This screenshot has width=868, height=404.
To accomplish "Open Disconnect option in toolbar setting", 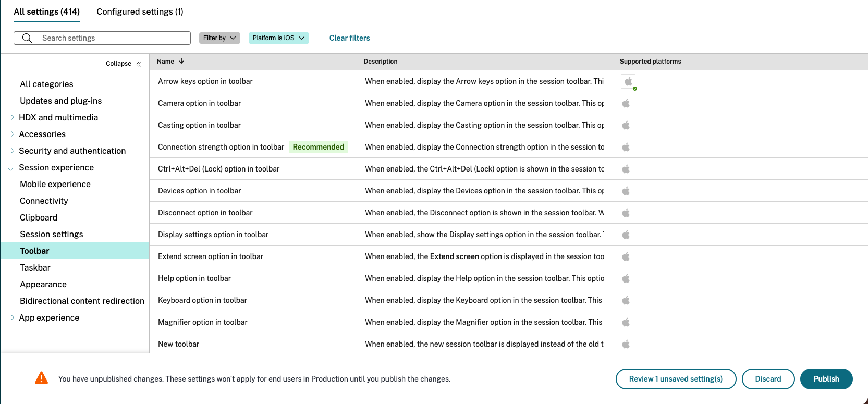I will pyautogui.click(x=205, y=213).
